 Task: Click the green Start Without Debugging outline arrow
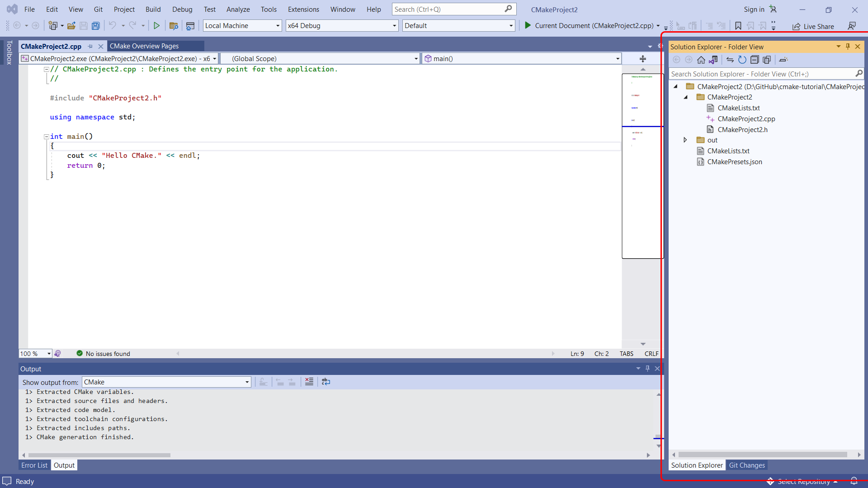click(x=156, y=26)
